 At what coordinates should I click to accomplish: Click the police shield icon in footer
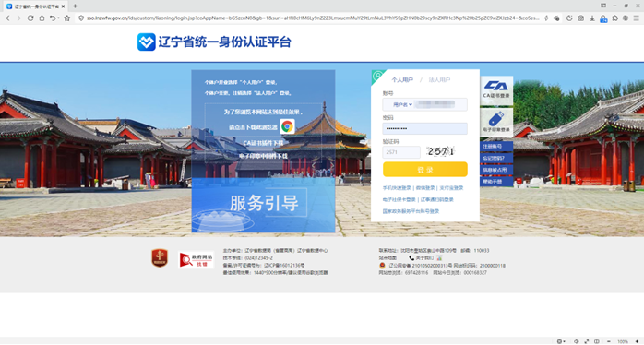tap(382, 266)
